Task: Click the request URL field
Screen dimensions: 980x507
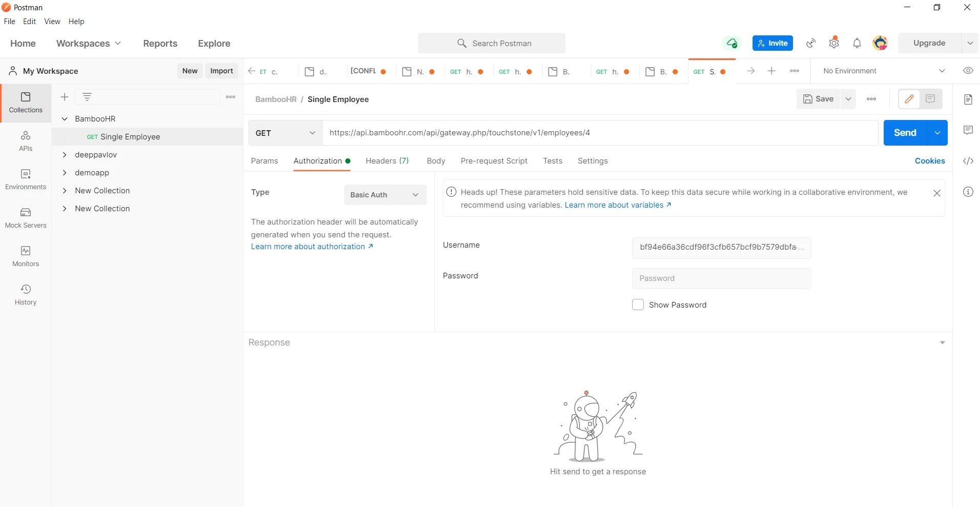Action: tap(600, 133)
